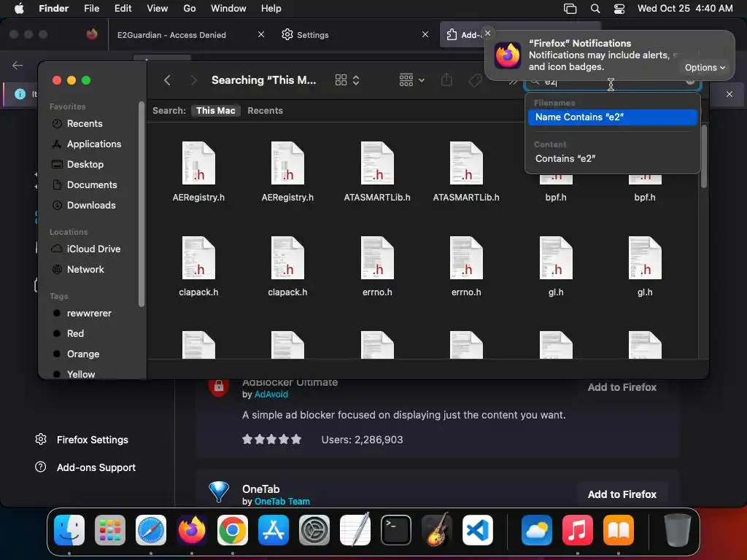
Task: Open the Go menu
Action: tap(190, 9)
